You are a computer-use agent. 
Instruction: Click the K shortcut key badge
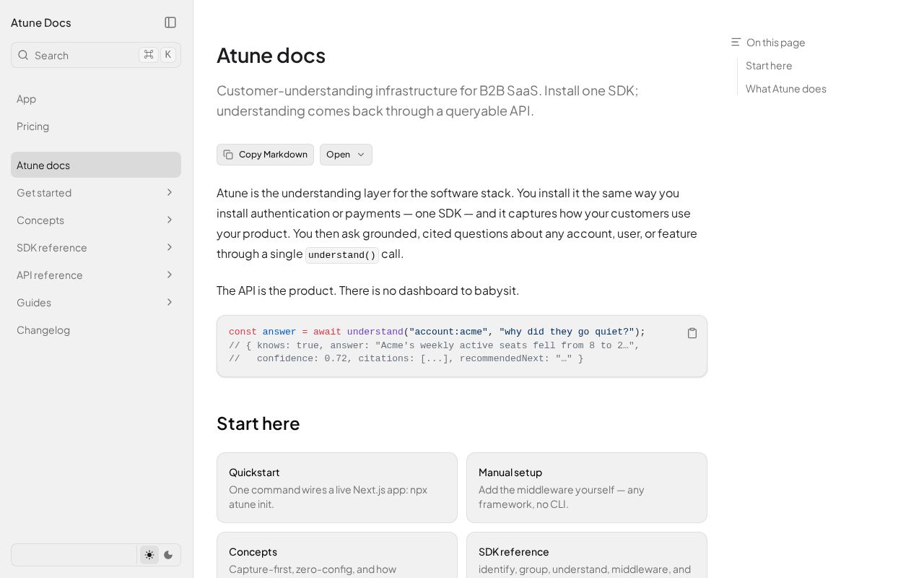(x=168, y=55)
